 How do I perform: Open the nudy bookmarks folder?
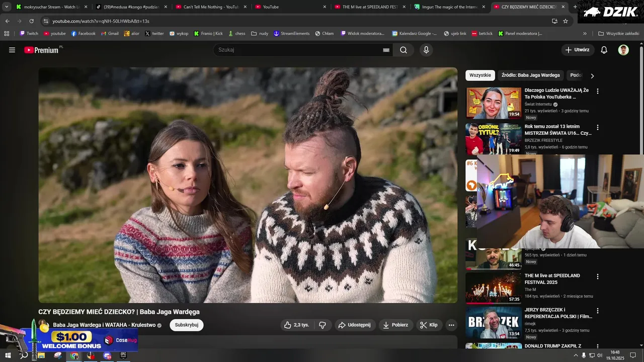click(x=260, y=34)
